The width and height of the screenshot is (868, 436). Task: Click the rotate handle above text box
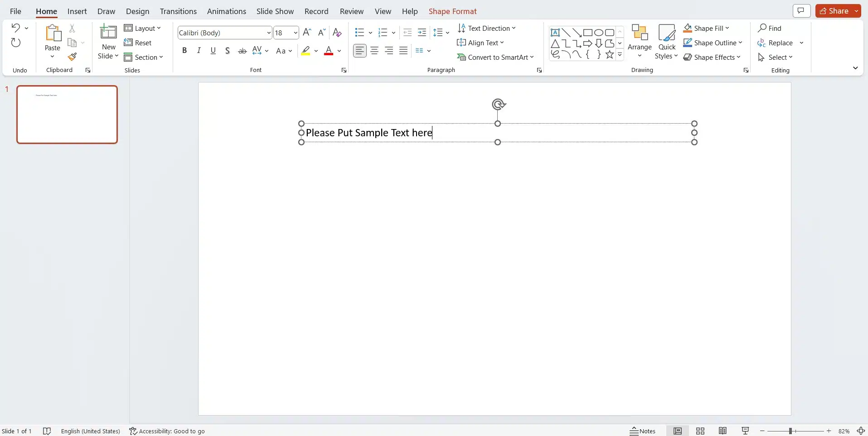498,105
